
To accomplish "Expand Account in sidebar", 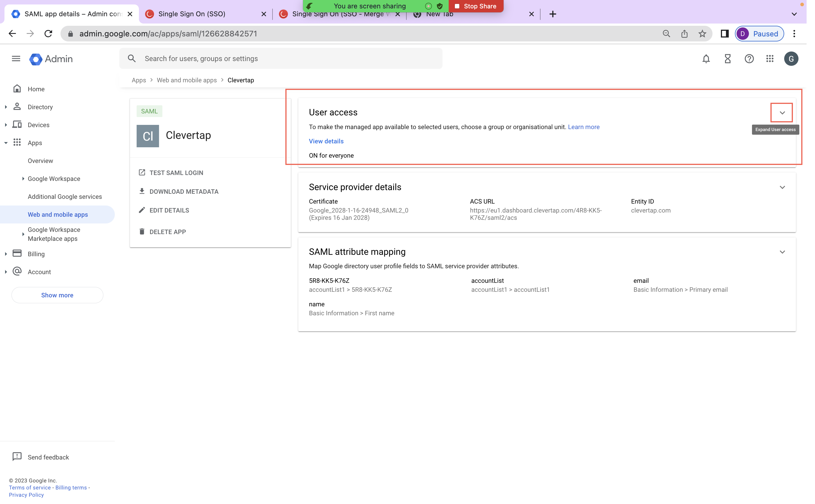I will point(6,272).
